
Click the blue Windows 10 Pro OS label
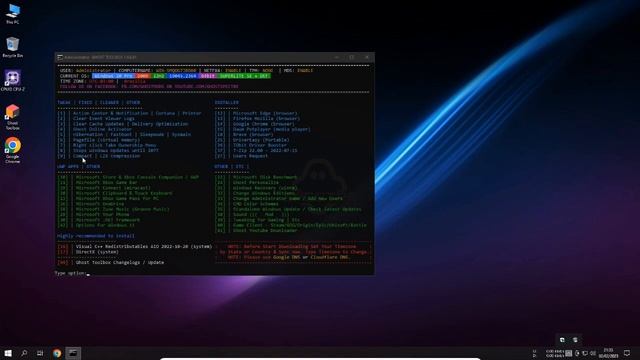coord(113,76)
